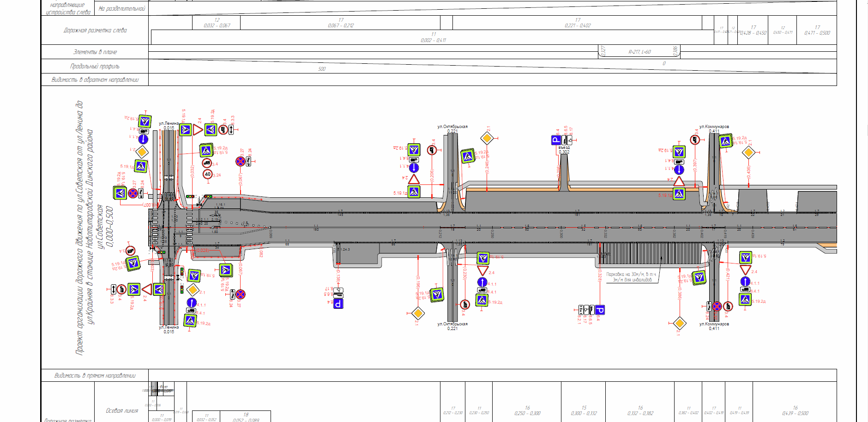Click 'Видимость в обратном направлении' row label
The height and width of the screenshot is (422, 868).
95,80
